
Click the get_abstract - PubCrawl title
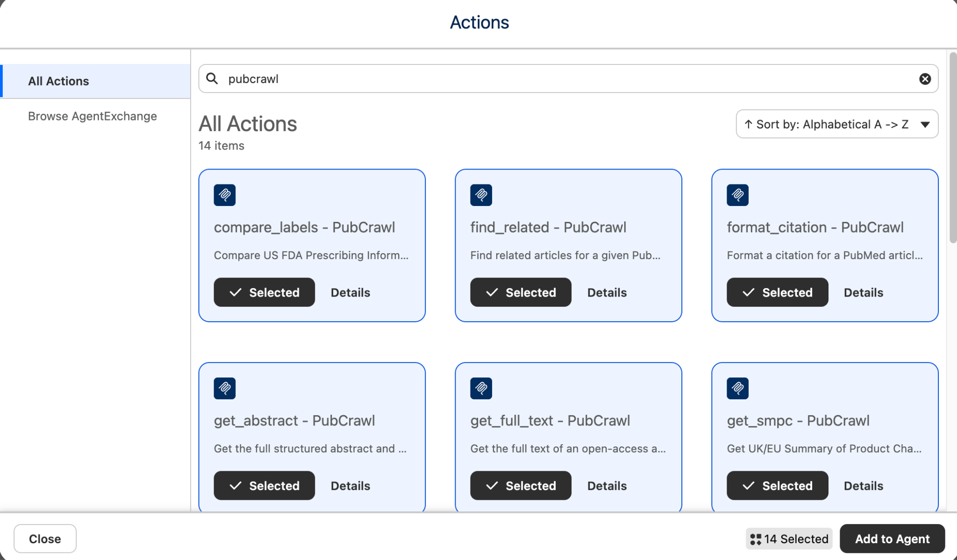point(294,421)
